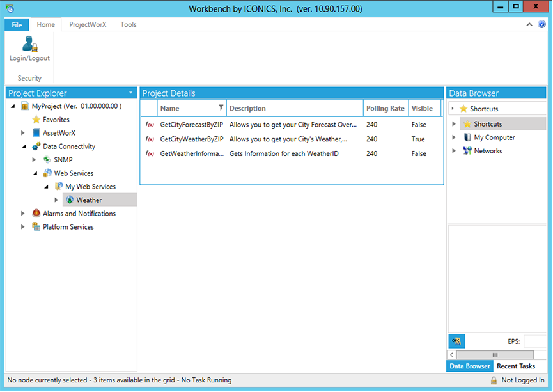This screenshot has width=553, height=392.
Task: Collapse the Data Connectivity node
Action: [24, 146]
